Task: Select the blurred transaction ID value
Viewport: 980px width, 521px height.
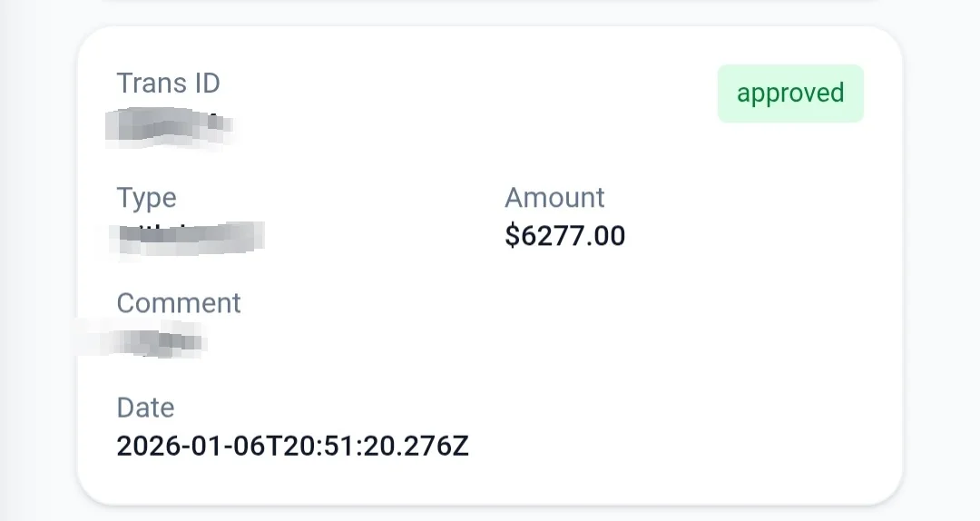Action: [x=170, y=126]
